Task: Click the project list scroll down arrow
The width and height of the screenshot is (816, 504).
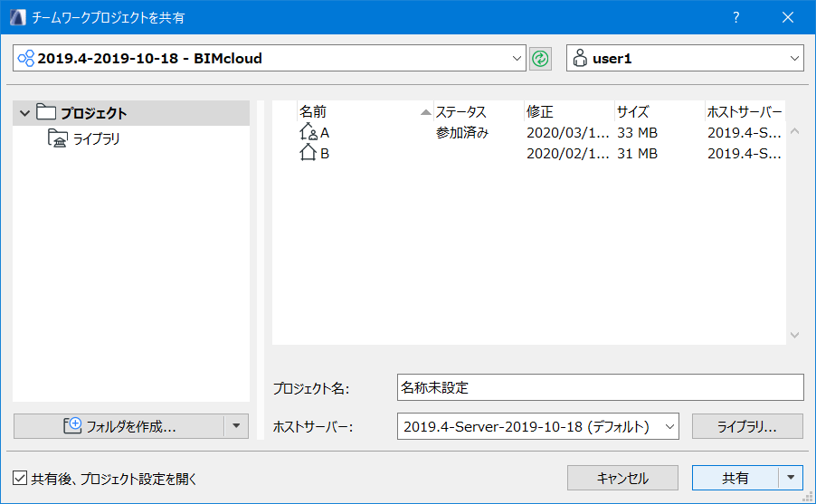Action: [x=794, y=335]
